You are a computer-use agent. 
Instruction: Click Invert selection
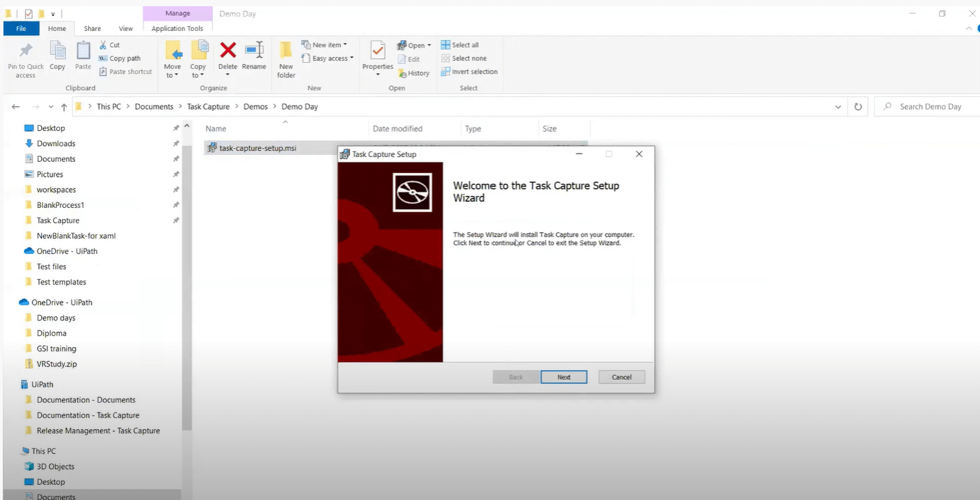coord(469,72)
